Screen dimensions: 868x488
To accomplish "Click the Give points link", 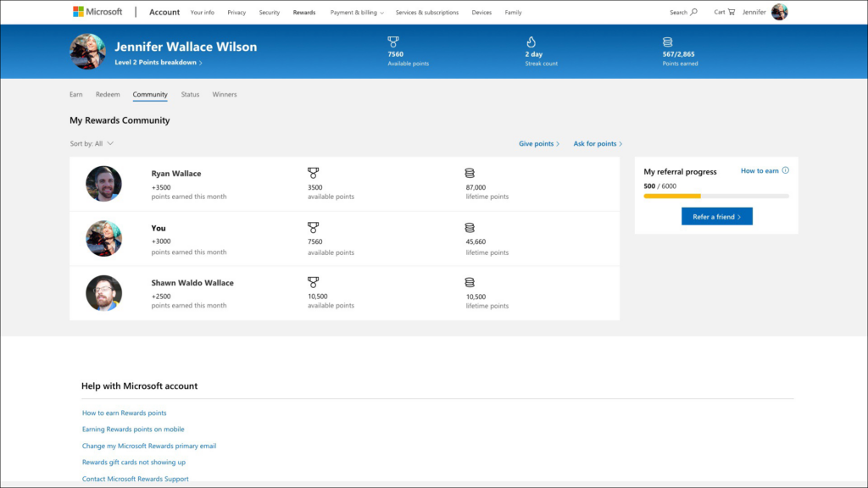I will pyautogui.click(x=539, y=144).
